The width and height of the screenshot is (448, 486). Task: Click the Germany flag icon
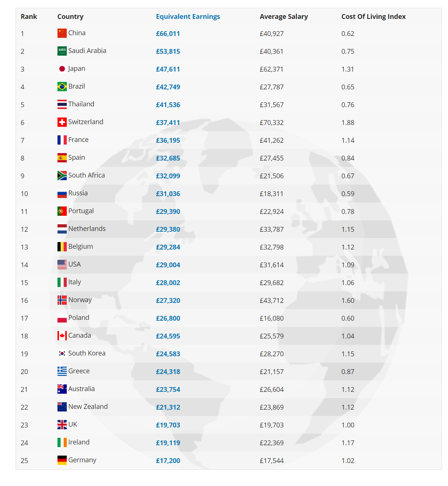(62, 460)
